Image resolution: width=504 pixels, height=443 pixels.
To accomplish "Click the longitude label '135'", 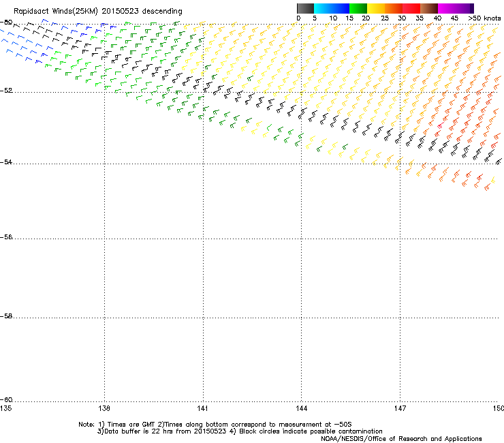I will 5,408.
